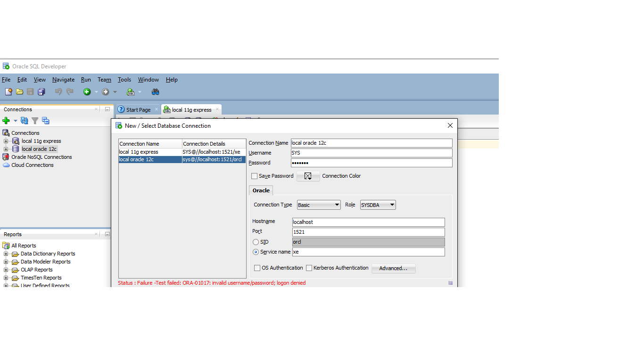
Task: Click the Hostname input field
Action: click(x=368, y=222)
